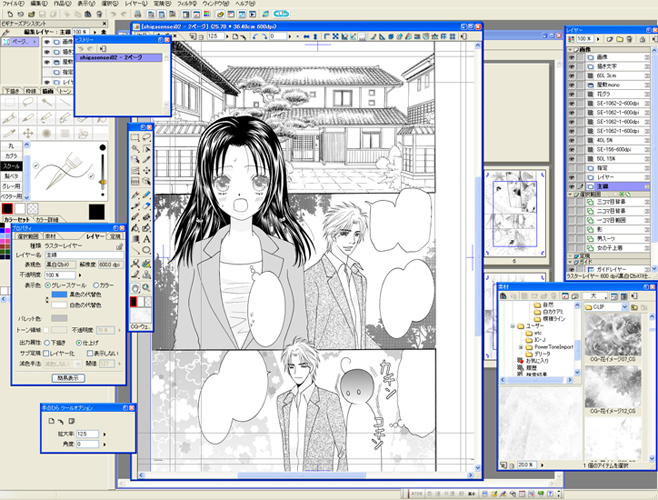Open the 拡大率 value arrow
The height and width of the screenshot is (500, 658).
point(104,434)
